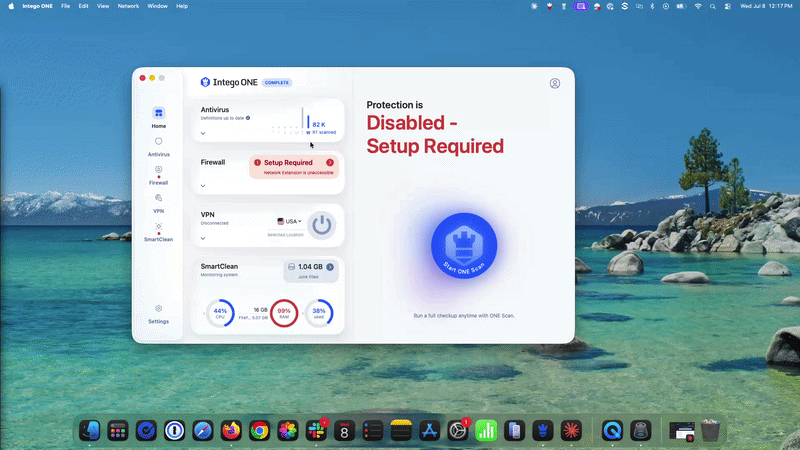Screen dimensions: 800x450
Task: Open Firefox from the Dock
Action: (231, 431)
